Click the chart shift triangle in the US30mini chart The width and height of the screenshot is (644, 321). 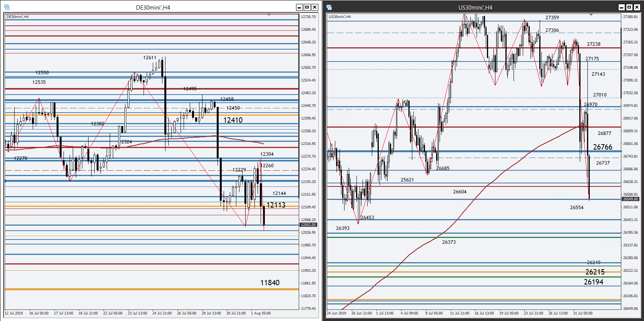coord(591,15)
